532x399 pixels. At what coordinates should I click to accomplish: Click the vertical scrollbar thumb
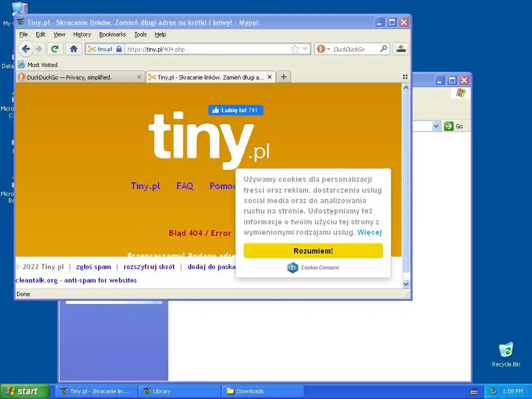pyautogui.click(x=406, y=181)
